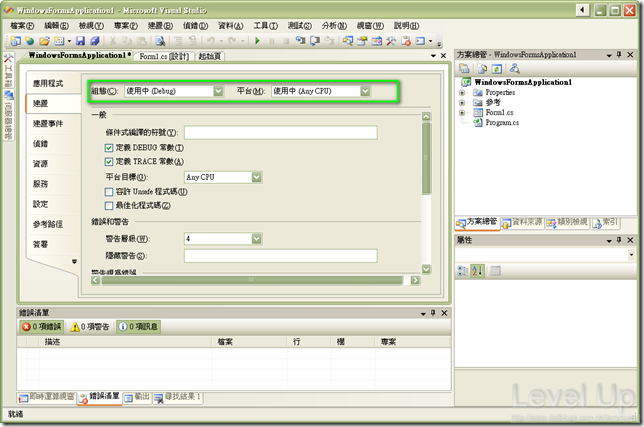Expand the Properties node in 方案總管

pyautogui.click(x=462, y=93)
